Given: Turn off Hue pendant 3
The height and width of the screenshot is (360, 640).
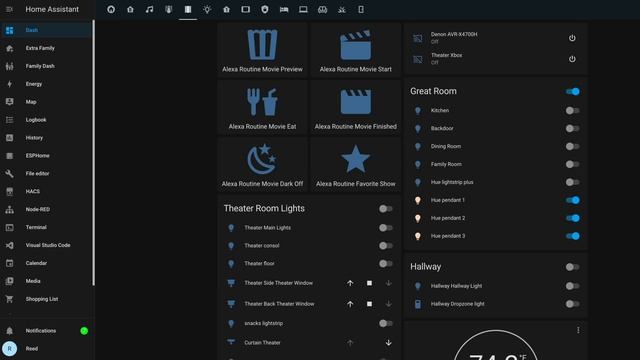Looking at the screenshot, I should [x=573, y=236].
